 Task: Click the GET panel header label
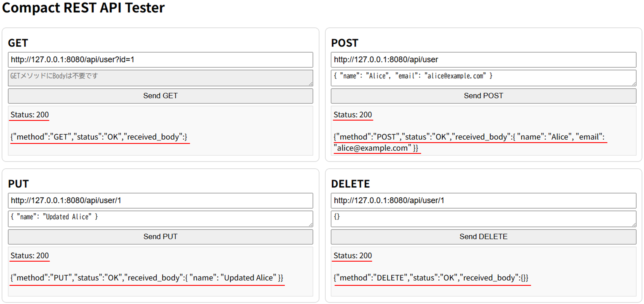(18, 43)
